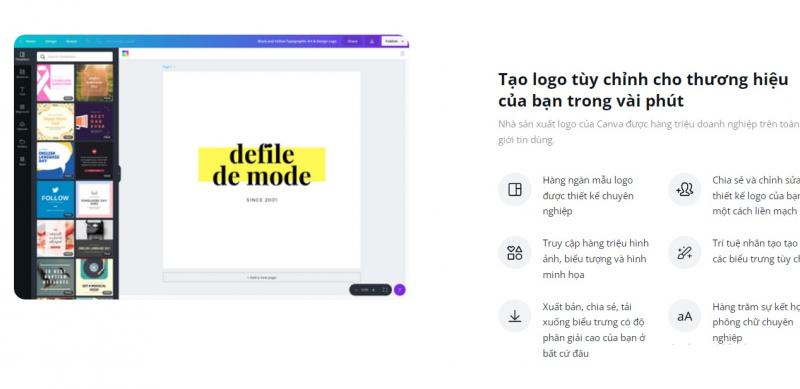Click the fullscreen icon in zoom bar
This screenshot has height=389, width=800.
[x=385, y=290]
